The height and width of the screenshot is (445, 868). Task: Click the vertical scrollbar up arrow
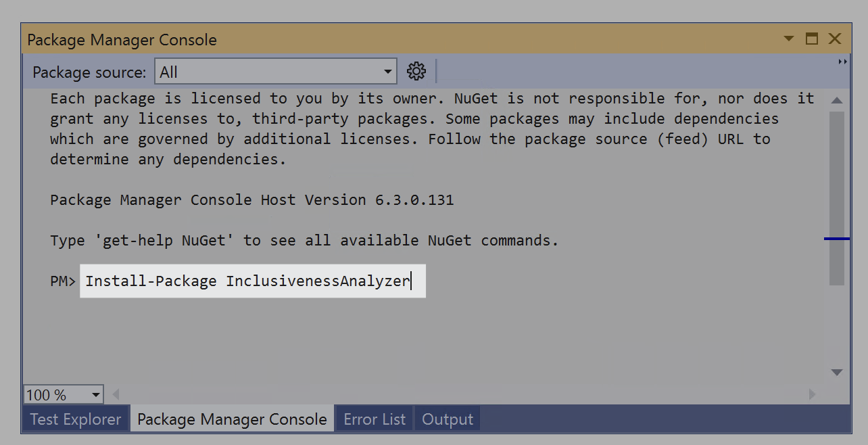837,100
